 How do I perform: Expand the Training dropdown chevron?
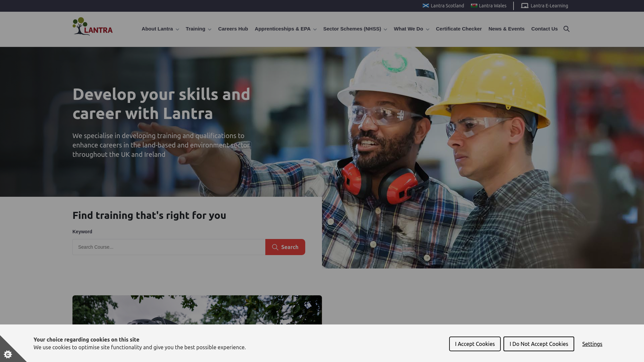[x=210, y=29]
